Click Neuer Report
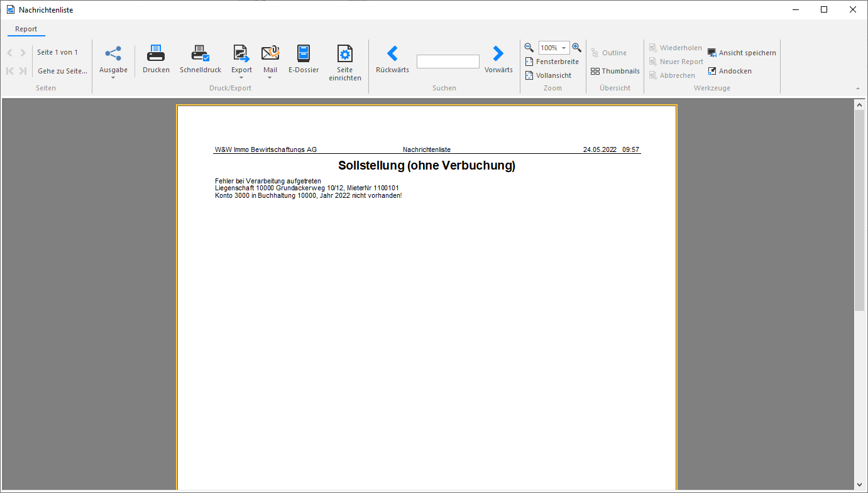Screen dimensions: 868x493 click(x=676, y=62)
